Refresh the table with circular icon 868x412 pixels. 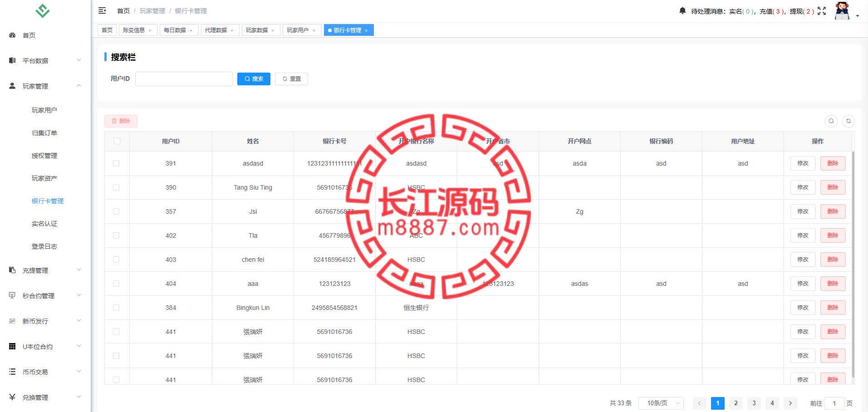(848, 121)
